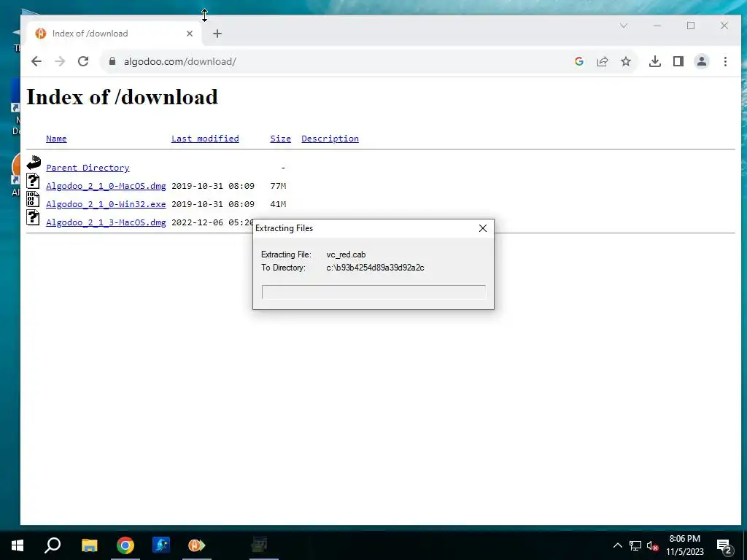Close the Extracting Files dialog
The width and height of the screenshot is (747, 560).
(x=483, y=228)
